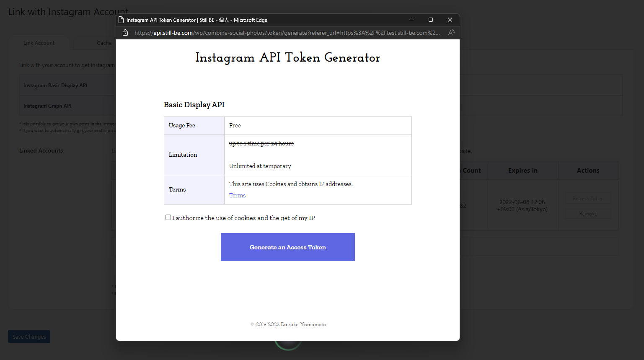Click the copyright Daisuke Yamamoto footer text

[288, 324]
